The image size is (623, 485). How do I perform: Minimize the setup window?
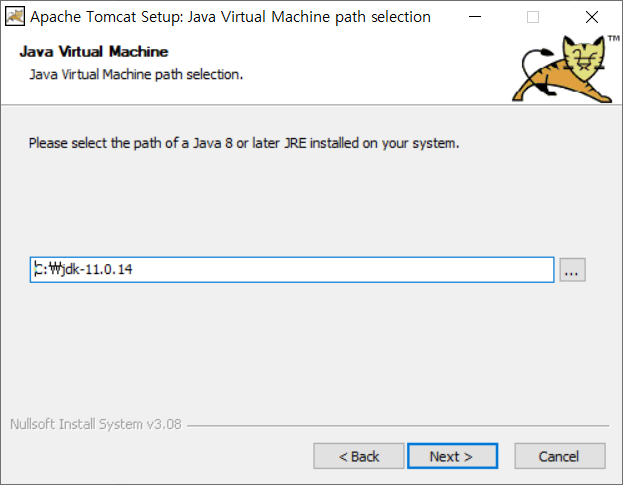pyautogui.click(x=475, y=17)
